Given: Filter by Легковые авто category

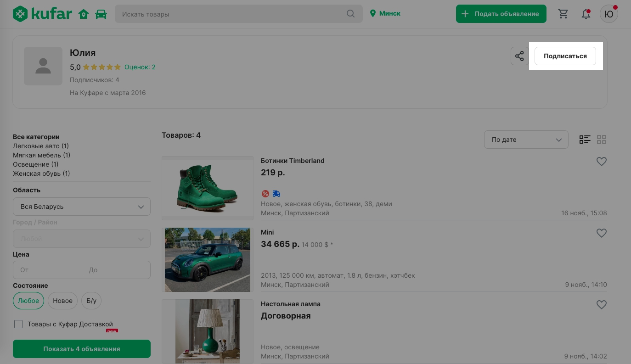Looking at the screenshot, I should pos(41,146).
